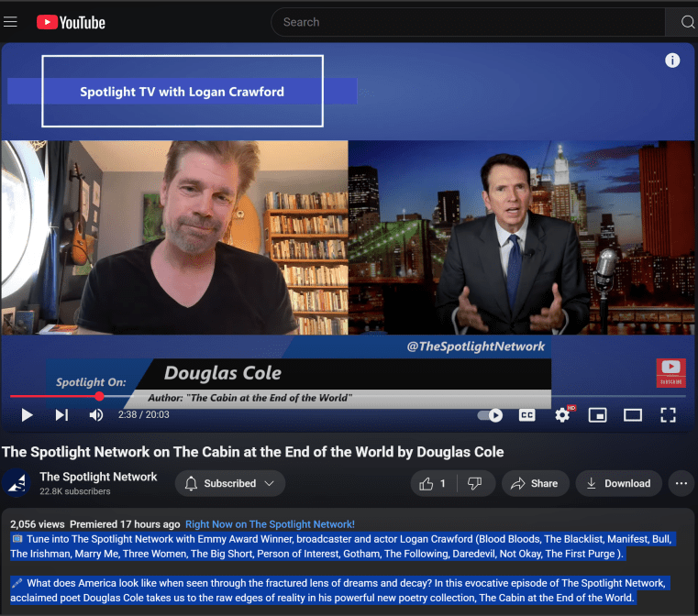Skip to the next video

(x=61, y=415)
